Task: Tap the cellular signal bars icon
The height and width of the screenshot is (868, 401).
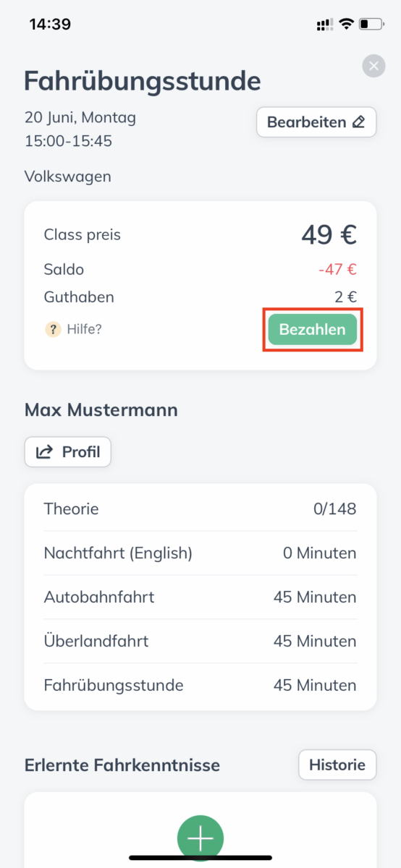Action: pyautogui.click(x=324, y=25)
